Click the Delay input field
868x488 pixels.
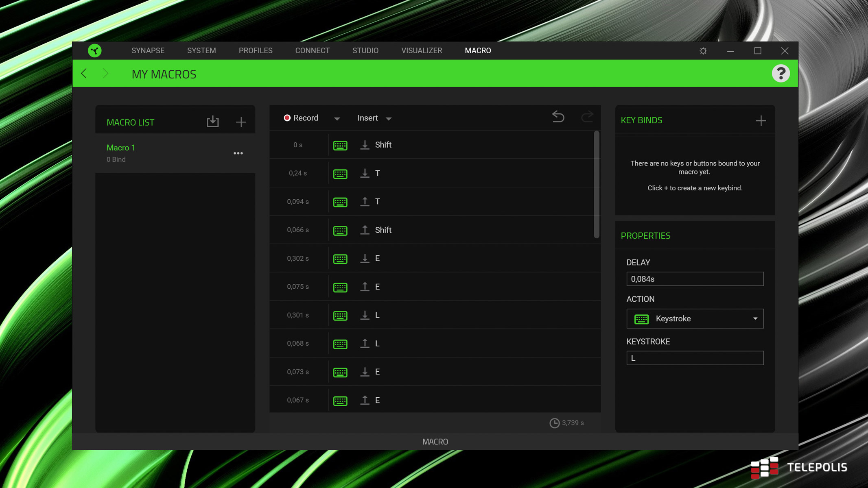tap(695, 279)
